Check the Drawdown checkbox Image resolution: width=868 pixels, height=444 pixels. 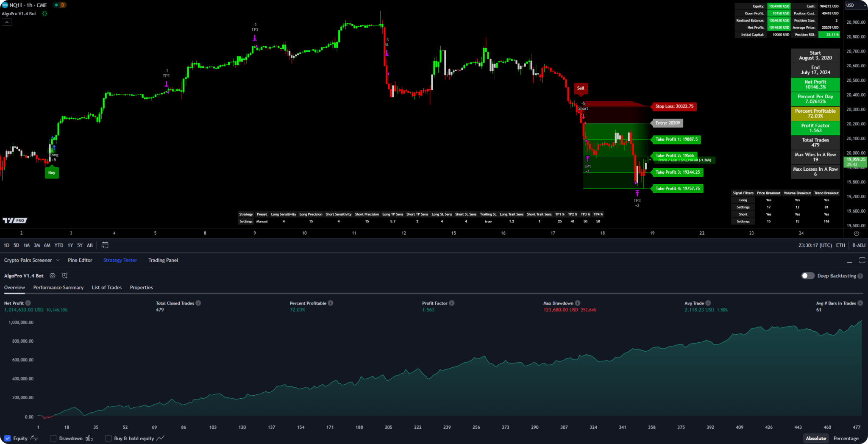click(53, 438)
